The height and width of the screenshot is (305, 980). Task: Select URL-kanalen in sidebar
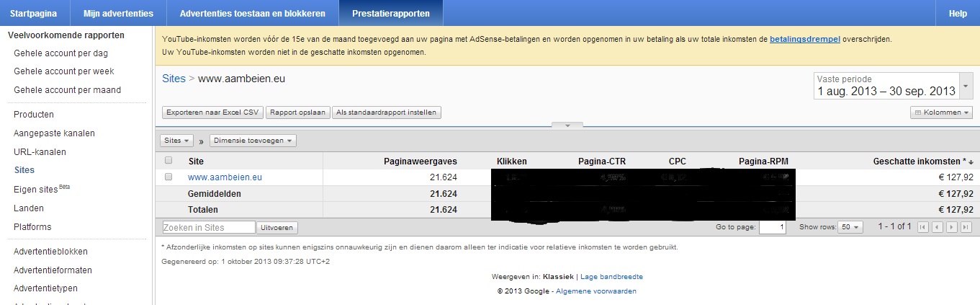click(x=40, y=152)
